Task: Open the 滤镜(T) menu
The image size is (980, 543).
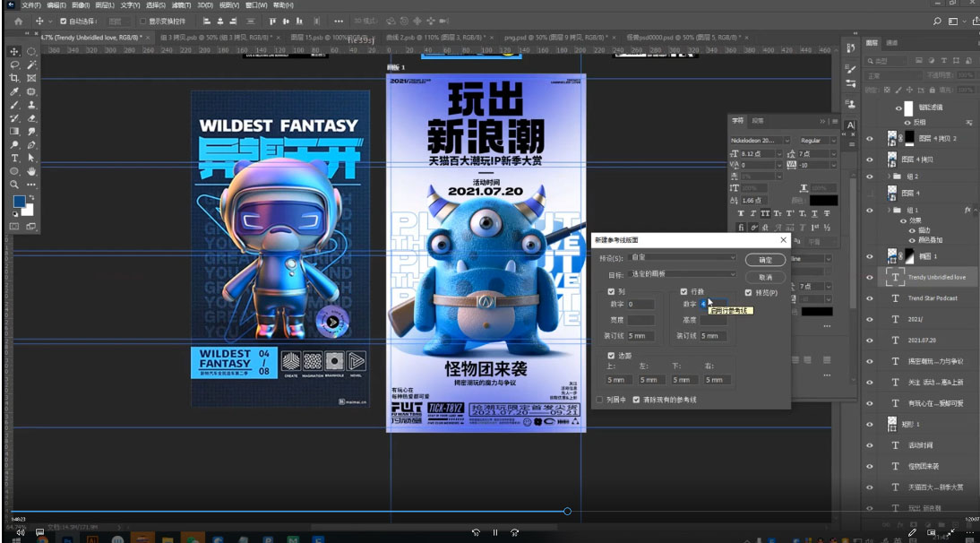Action: tap(181, 5)
